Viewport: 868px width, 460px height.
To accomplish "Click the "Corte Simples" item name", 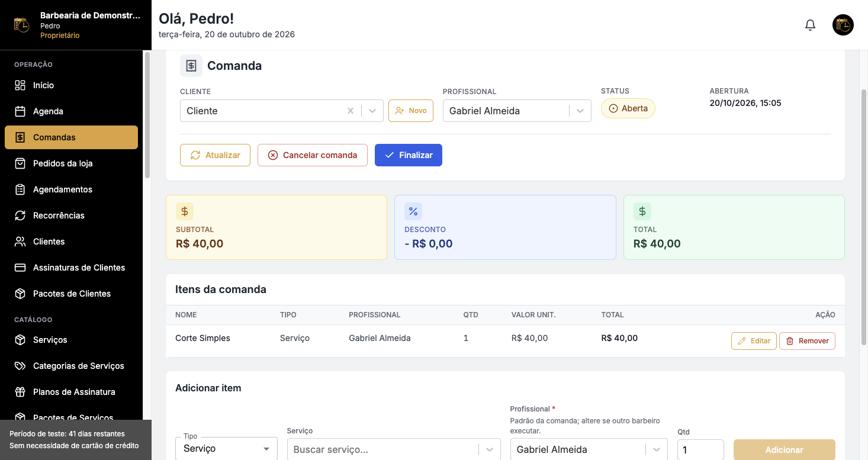I will (202, 338).
